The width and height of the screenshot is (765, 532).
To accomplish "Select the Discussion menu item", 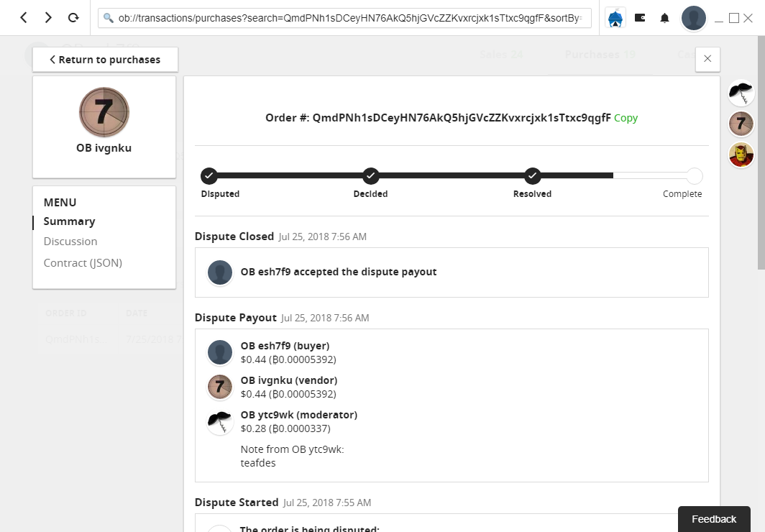I will [x=70, y=241].
